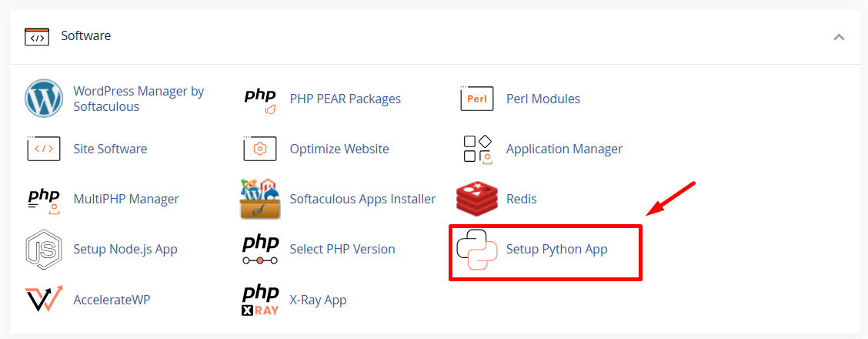The image size is (868, 339).
Task: Open the PHP PEAR Packages icon
Action: click(260, 99)
